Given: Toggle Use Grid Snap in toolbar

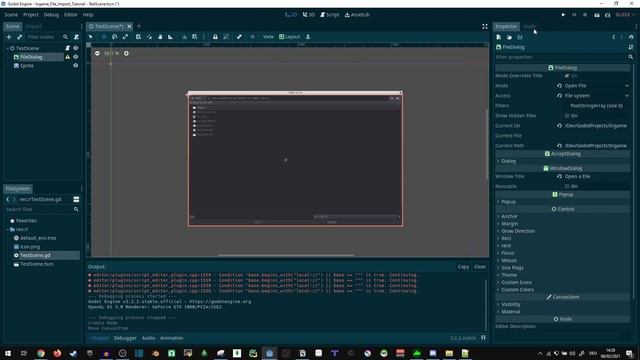Looking at the screenshot, I should pos(195,37).
